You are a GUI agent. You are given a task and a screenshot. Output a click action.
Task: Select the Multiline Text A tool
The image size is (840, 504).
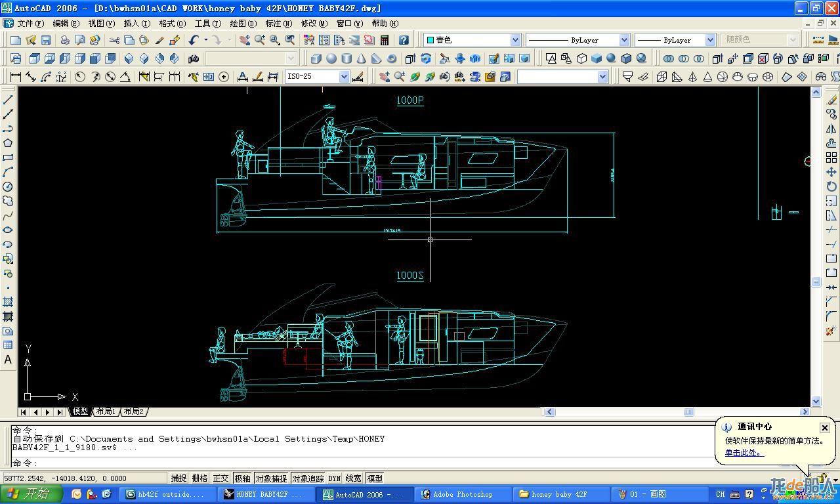click(8, 360)
